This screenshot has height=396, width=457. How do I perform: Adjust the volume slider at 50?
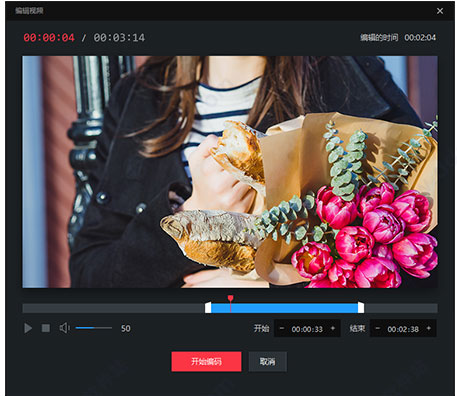[94, 328]
